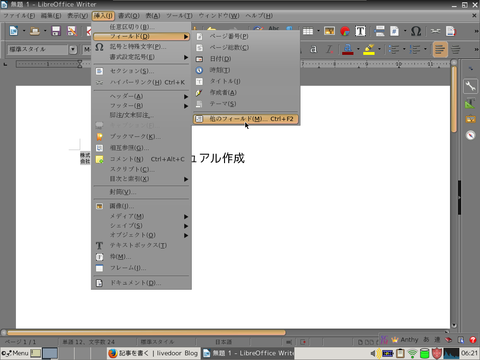The height and width of the screenshot is (360, 480).
Task: Select ブックマーク(K)... in the Insert menu
Action: pyautogui.click(x=141, y=136)
